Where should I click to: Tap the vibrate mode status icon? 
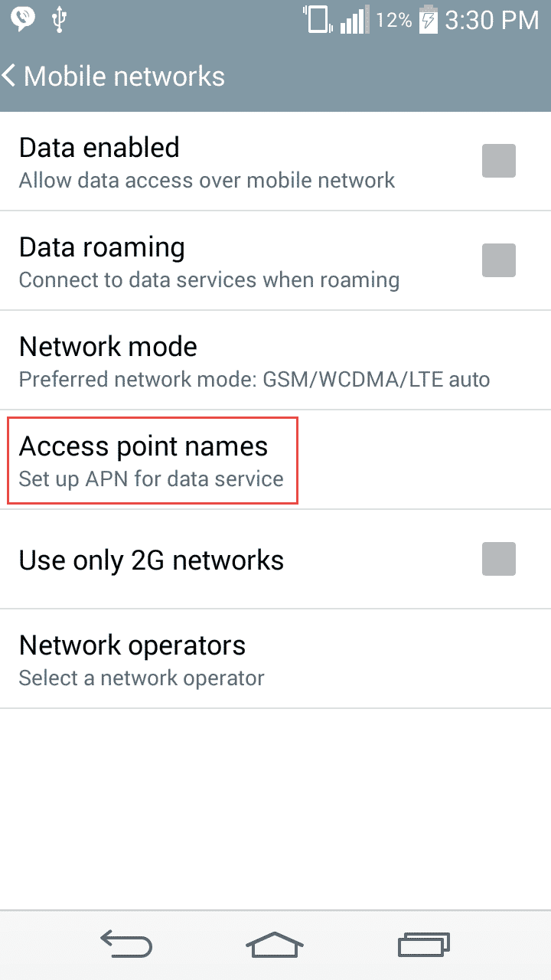316,20
